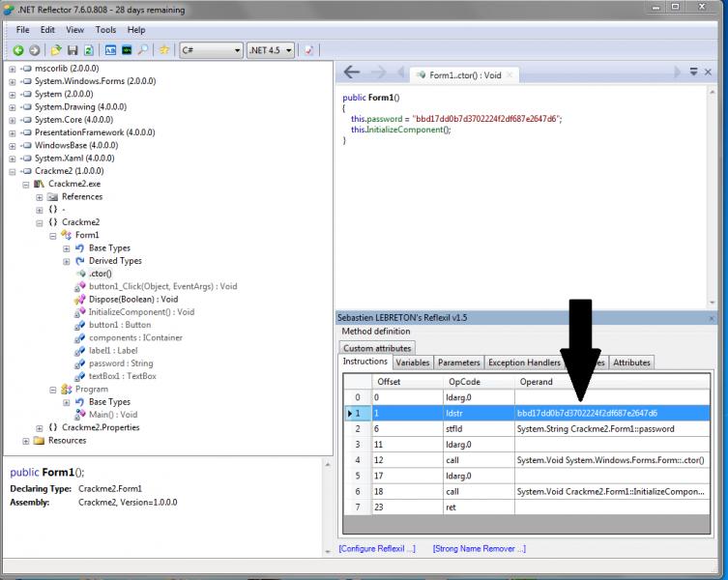This screenshot has width=728, height=580.
Task: Click the back arrow in the code pane
Action: 352,72
